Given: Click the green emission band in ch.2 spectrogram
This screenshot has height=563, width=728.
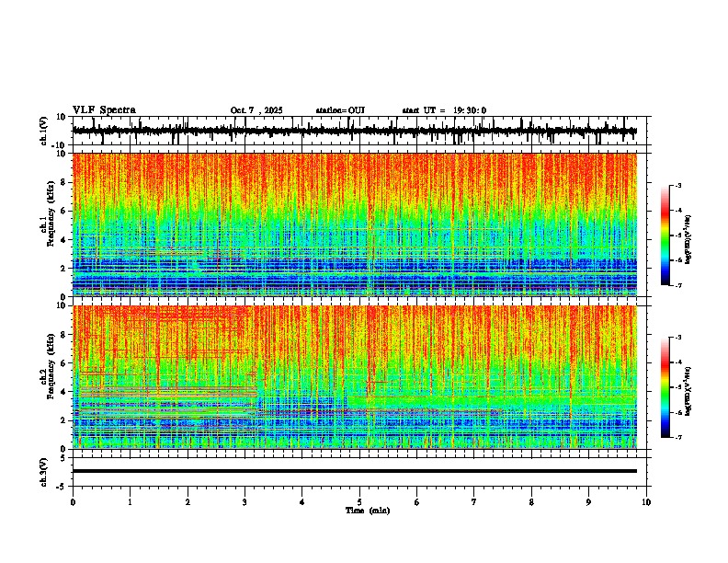Looking at the screenshot, I should click(x=492, y=402).
